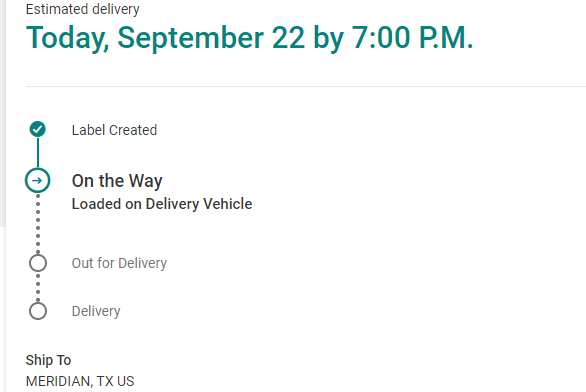The image size is (586, 392).
Task: Select the On the Way status heading
Action: (x=117, y=181)
